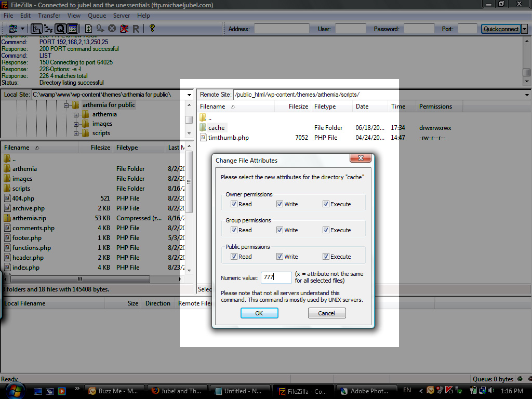Viewport: 532px width, 399px height.
Task: Uncheck Group permissions Execute checkbox
Action: pos(326,230)
